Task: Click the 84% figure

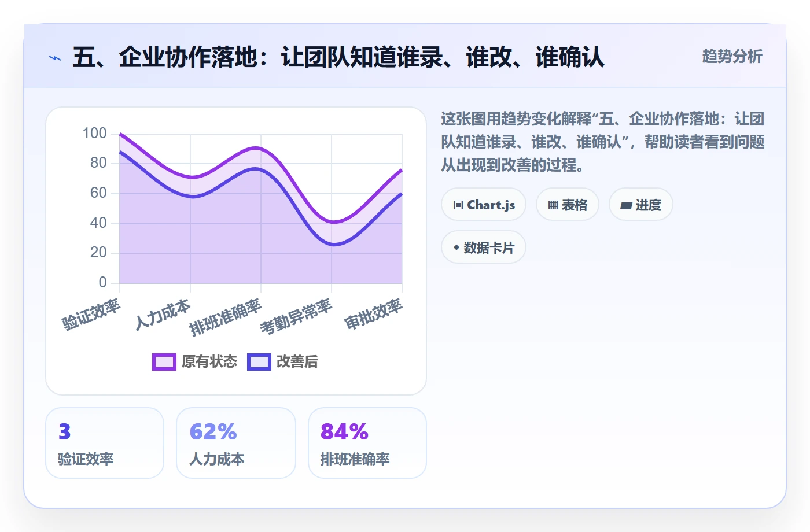Action: [x=345, y=432]
